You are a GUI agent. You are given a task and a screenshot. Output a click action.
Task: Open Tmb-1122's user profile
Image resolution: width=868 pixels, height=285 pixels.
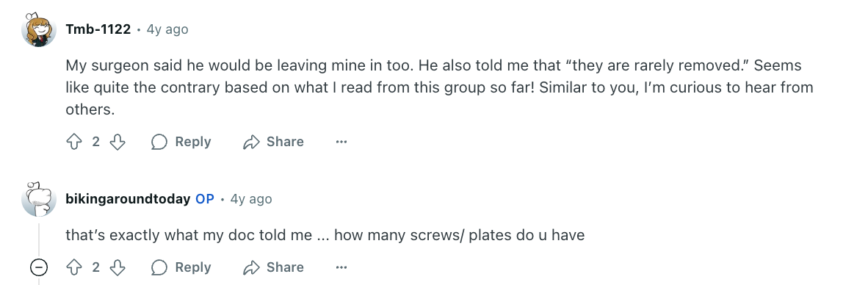(98, 29)
